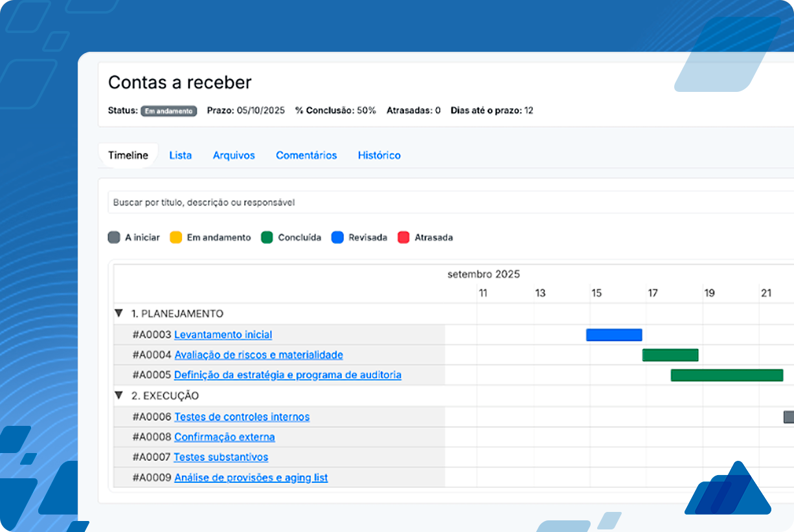The width and height of the screenshot is (794, 532).
Task: Open 'Testes de controles internos' task details
Action: point(242,417)
